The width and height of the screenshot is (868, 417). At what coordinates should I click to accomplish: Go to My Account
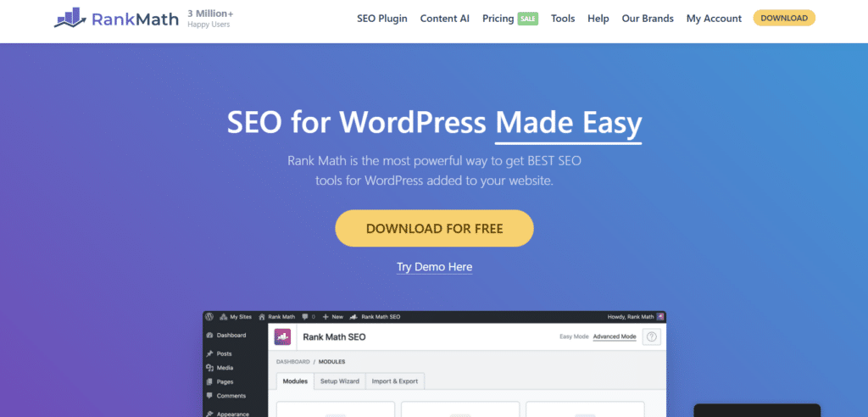(x=714, y=19)
